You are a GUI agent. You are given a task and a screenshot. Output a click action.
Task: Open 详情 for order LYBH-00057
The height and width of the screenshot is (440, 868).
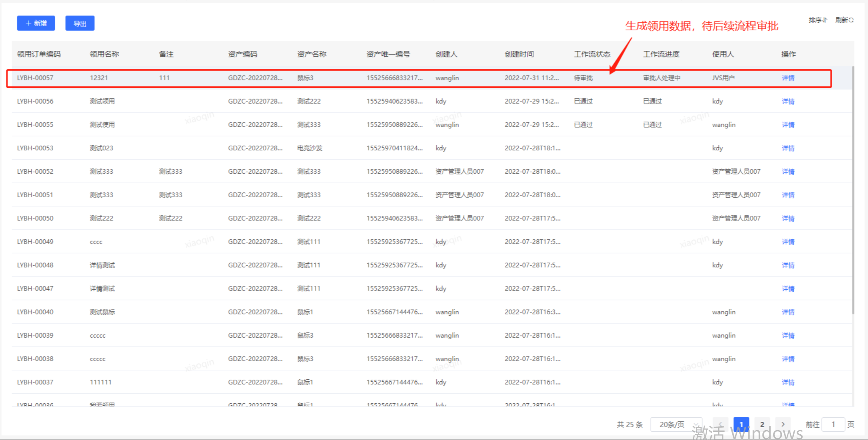click(788, 78)
